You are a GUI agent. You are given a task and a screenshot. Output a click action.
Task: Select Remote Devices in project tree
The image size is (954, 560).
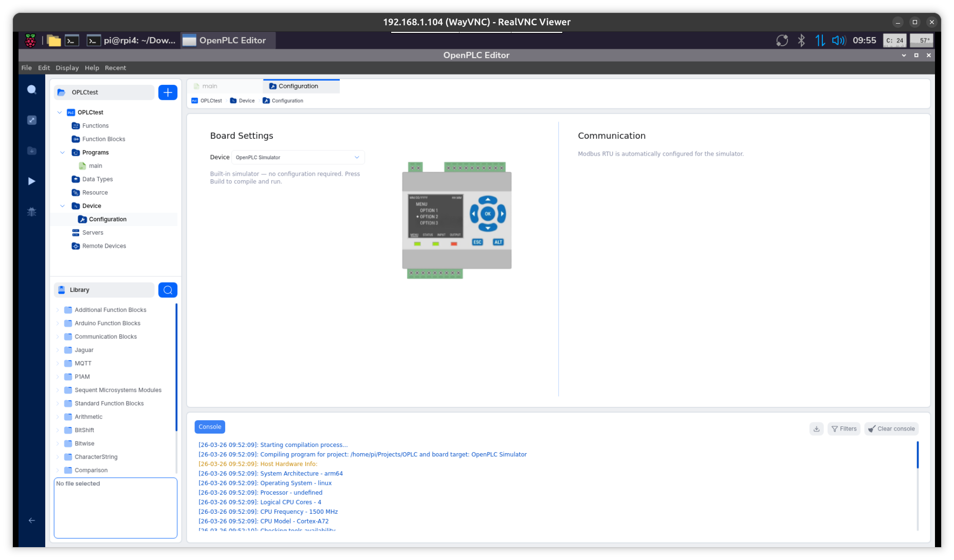104,246
